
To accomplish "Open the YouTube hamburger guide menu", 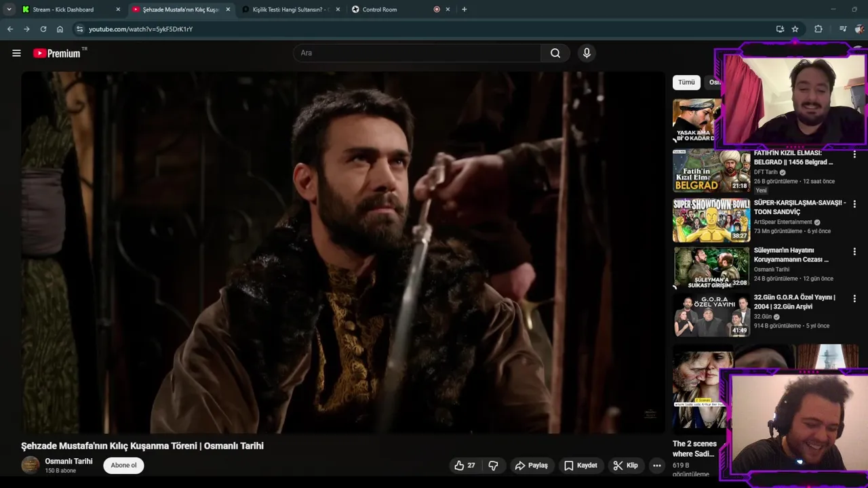I will click(x=16, y=53).
